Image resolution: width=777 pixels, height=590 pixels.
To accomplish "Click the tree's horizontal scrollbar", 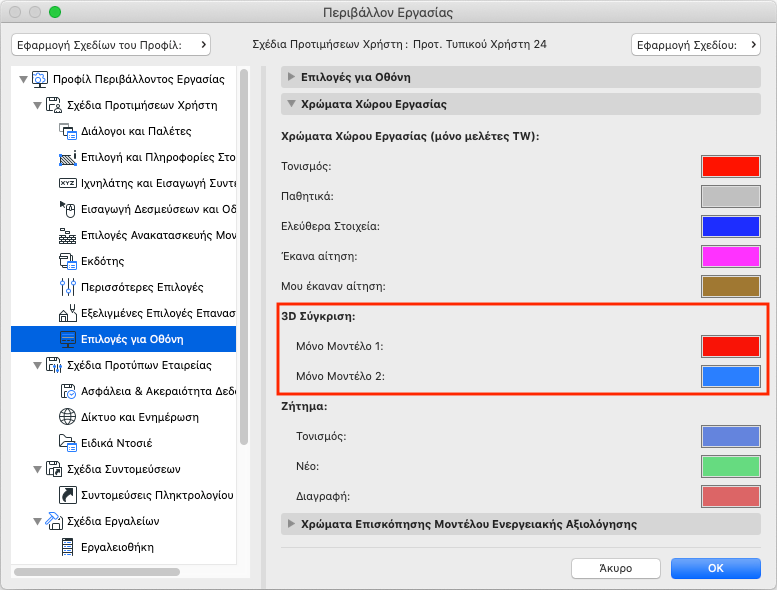I will pos(97,572).
